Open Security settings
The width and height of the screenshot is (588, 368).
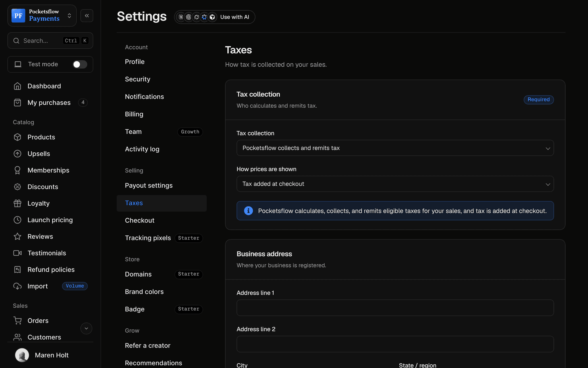(x=162, y=79)
